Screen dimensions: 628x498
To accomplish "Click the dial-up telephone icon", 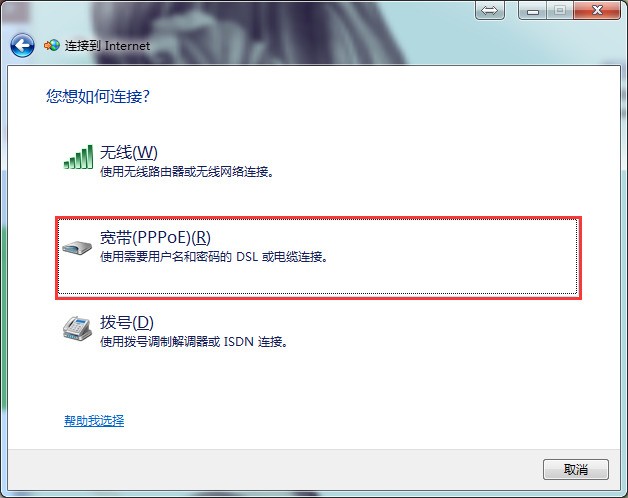I will click(x=77, y=329).
